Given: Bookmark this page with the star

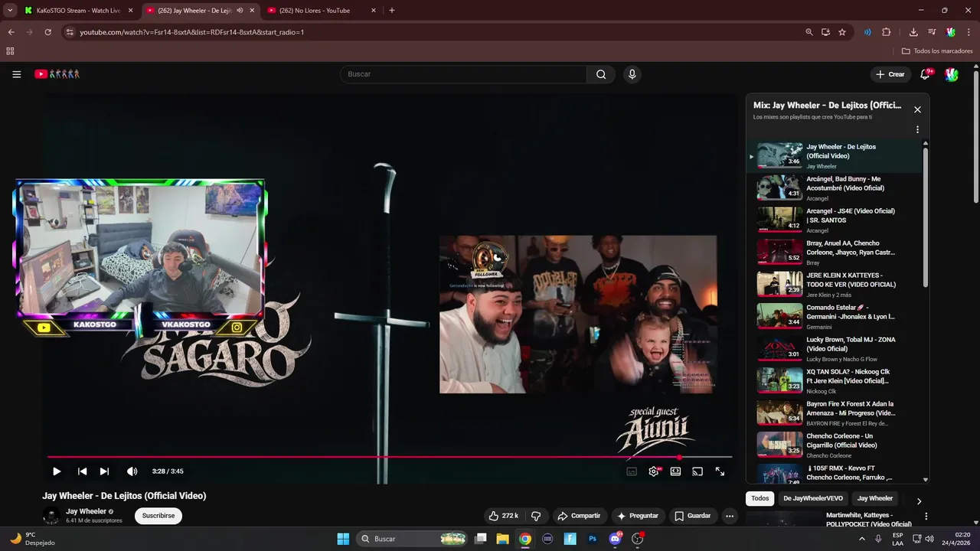Looking at the screenshot, I should (x=842, y=32).
